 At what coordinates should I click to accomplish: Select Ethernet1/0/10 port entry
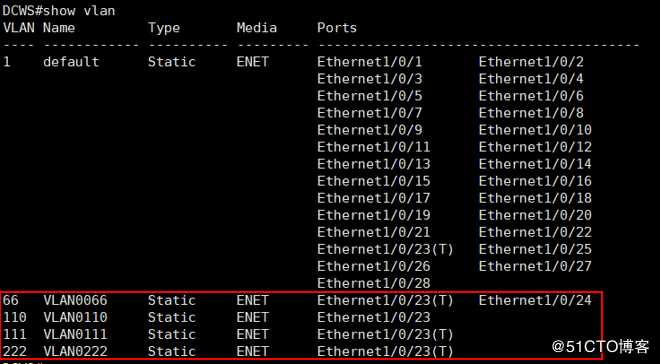535,130
